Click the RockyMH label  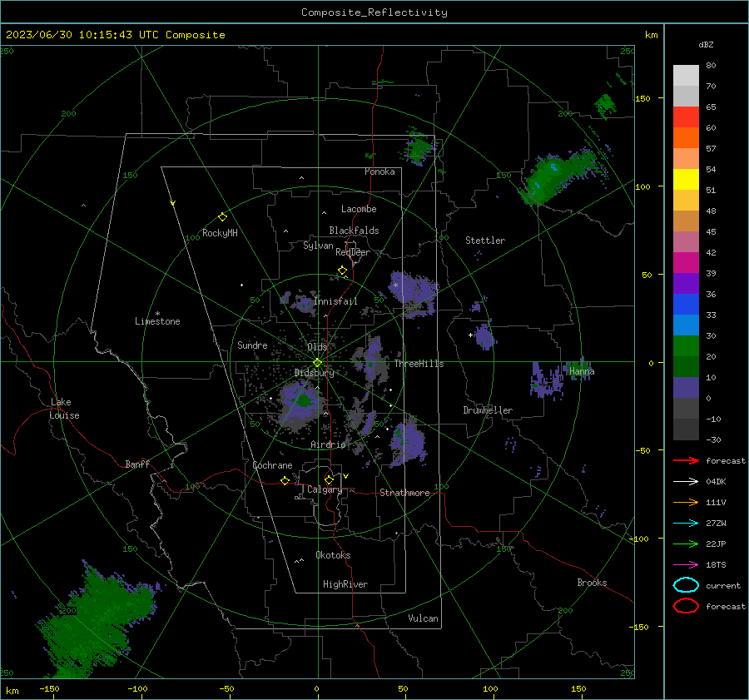pyautogui.click(x=220, y=233)
